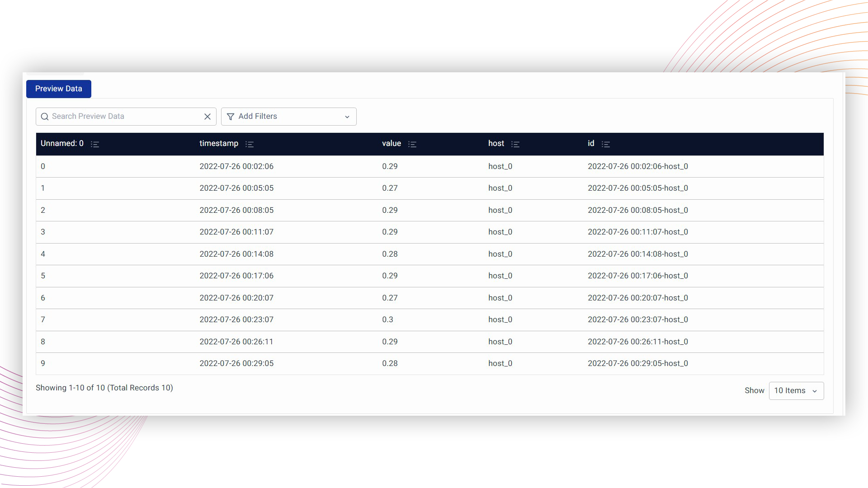Select the Preview Data tab
Viewport: 868px width, 488px height.
(x=59, y=89)
